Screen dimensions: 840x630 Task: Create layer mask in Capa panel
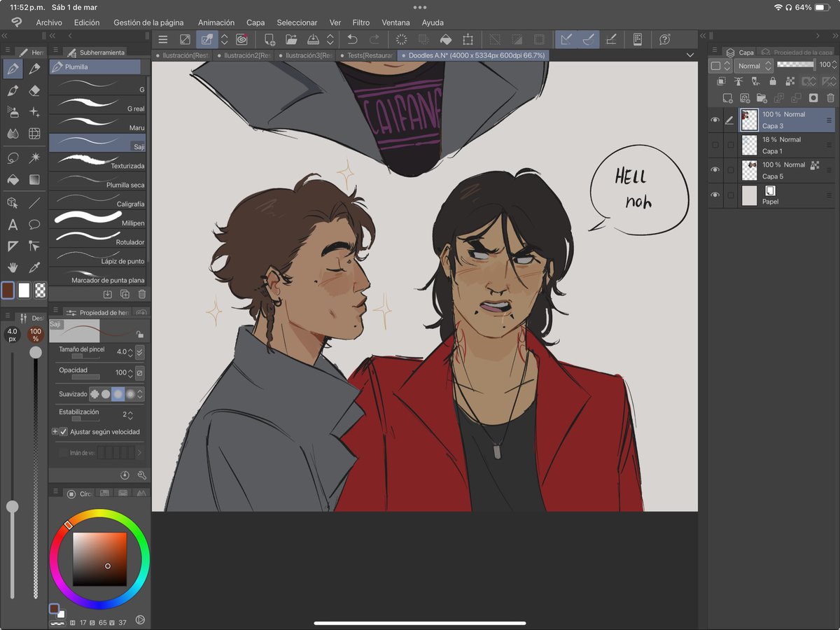pos(813,98)
